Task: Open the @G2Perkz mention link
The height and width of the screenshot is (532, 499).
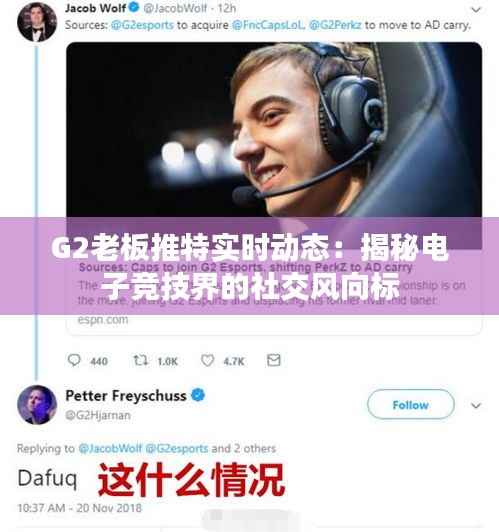Action: (335, 25)
